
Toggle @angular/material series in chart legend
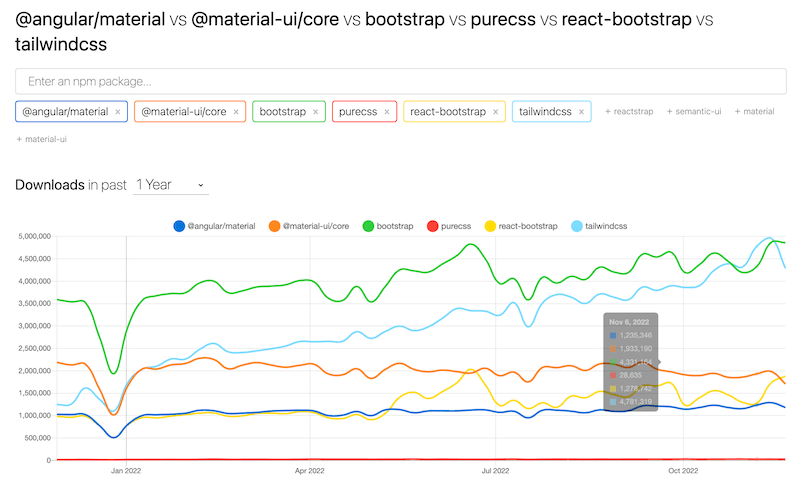(x=214, y=226)
